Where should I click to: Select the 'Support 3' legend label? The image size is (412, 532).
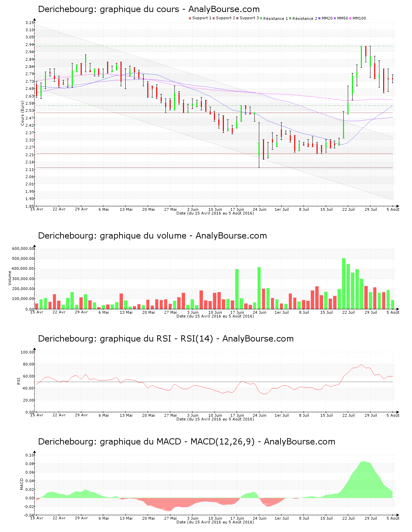point(249,18)
